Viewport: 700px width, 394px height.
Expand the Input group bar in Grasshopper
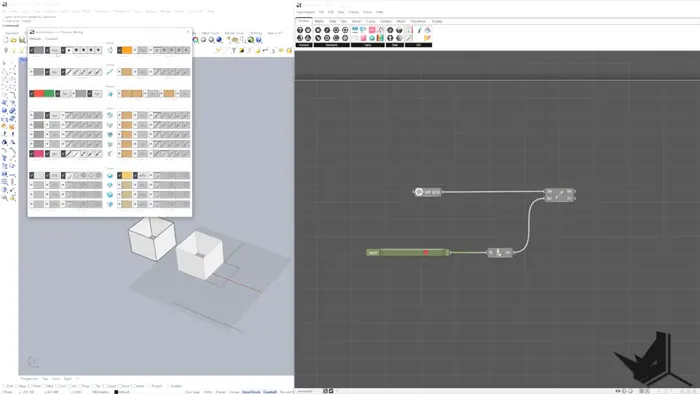tap(368, 45)
